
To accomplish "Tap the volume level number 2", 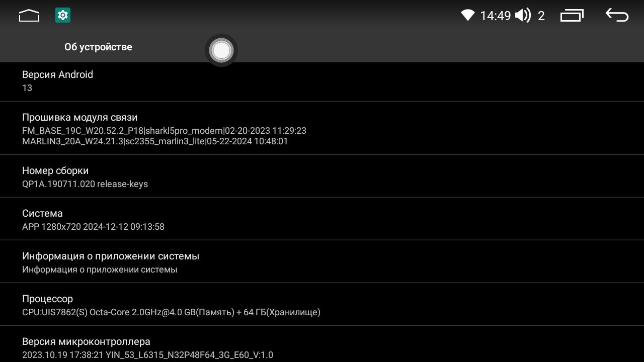I will click(x=541, y=16).
